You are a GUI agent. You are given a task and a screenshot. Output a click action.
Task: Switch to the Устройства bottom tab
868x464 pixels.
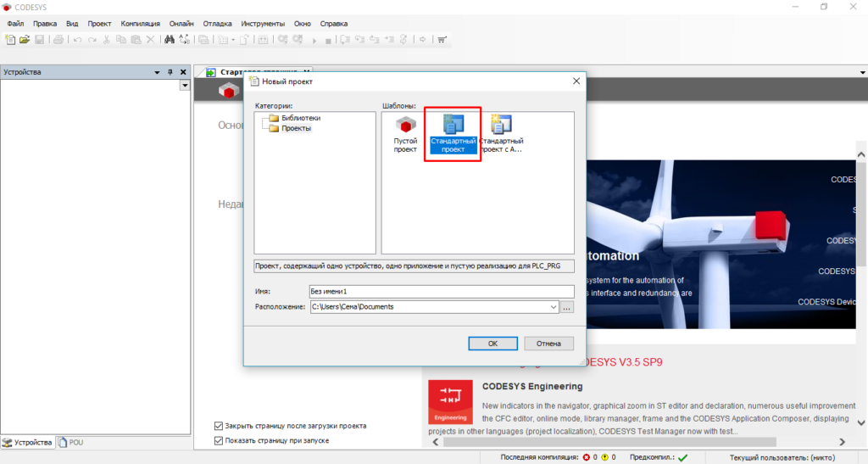(27, 443)
